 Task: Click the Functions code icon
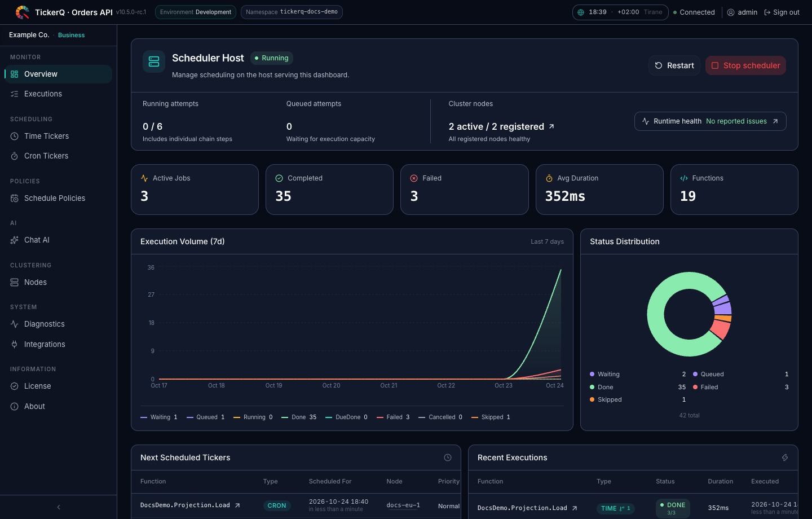[x=684, y=178]
